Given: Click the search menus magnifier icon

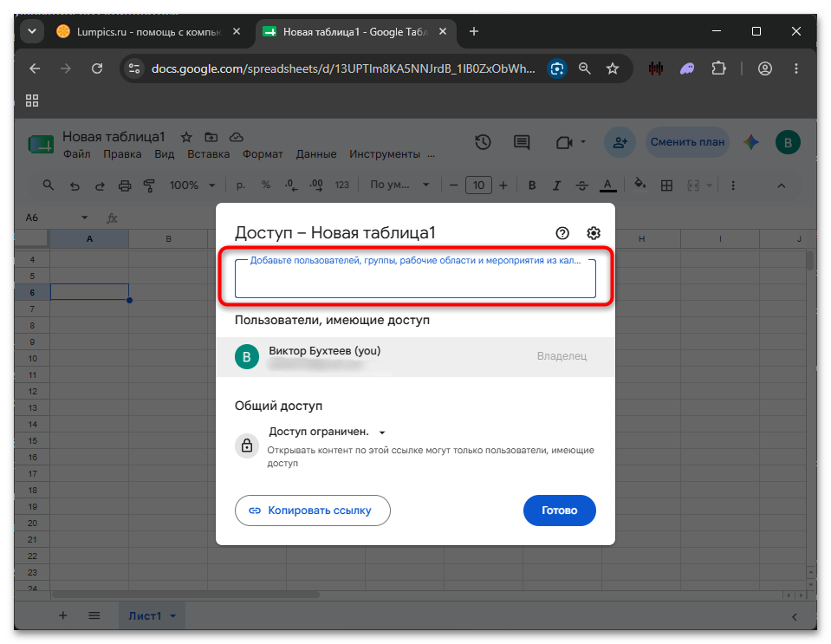Looking at the screenshot, I should 49,185.
